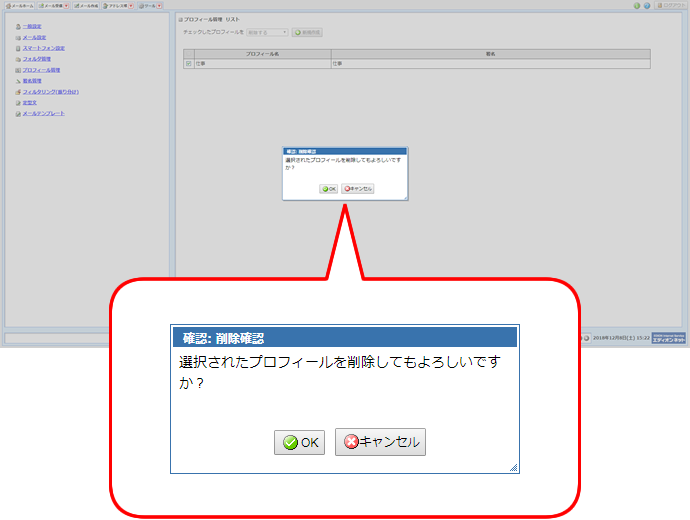The width and height of the screenshot is (690, 520).
Task: Expand the メール受信 red dropdown arrow
Action: [x=66, y=6]
